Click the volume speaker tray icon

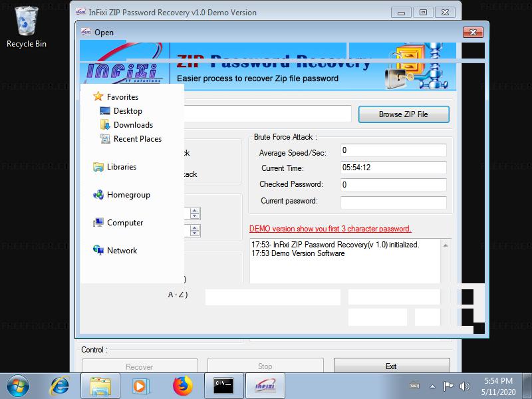(464, 386)
